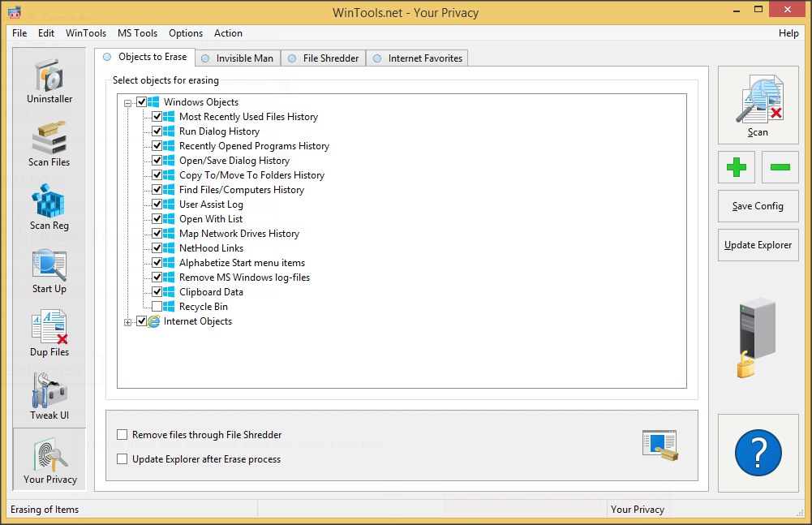Click the Update Explorer button
The height and width of the screenshot is (525, 812).
tap(758, 245)
